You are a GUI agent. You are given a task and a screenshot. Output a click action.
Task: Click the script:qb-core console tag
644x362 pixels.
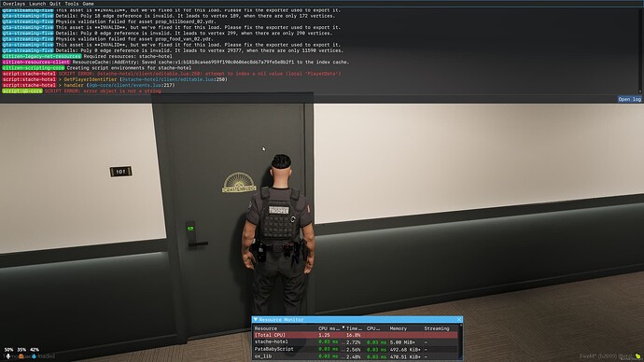coord(22,90)
